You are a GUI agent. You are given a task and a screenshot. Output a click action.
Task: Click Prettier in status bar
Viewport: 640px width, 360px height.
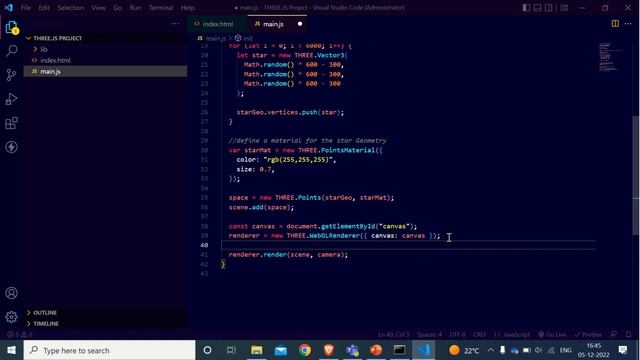coord(588,335)
